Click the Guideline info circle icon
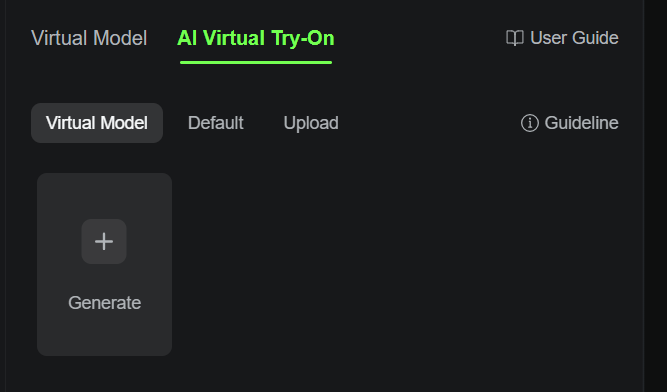667x392 pixels. pyautogui.click(x=530, y=123)
